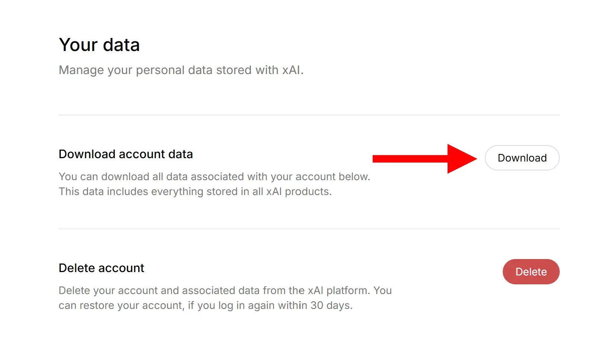Click the "You can download all data" line
Viewport: 597px width, 364px height.
[x=214, y=176]
